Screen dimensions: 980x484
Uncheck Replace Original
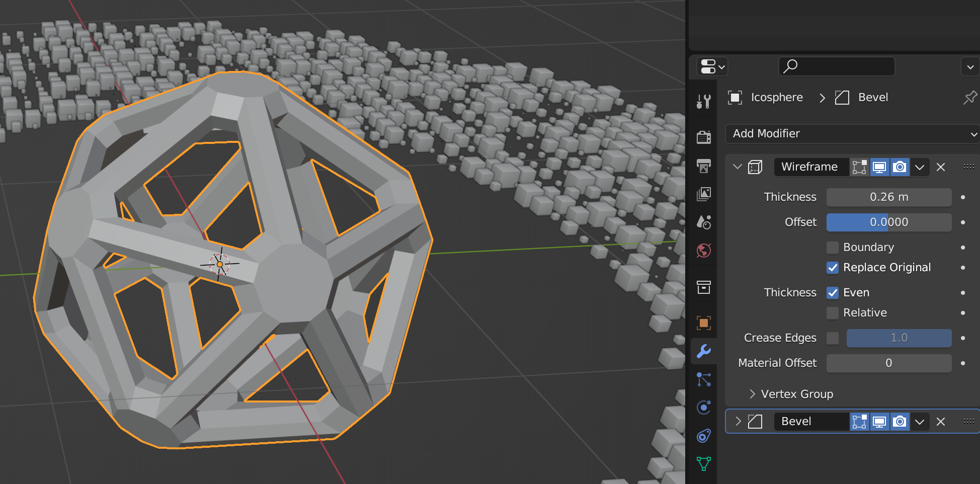(x=833, y=268)
